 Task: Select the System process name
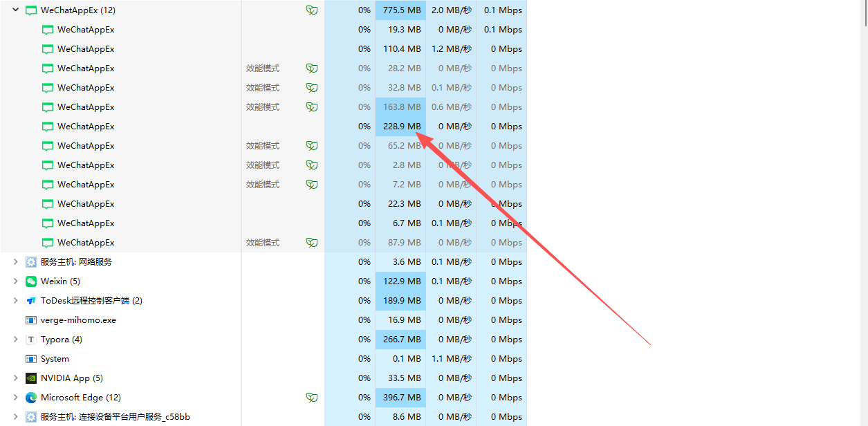[55, 359]
